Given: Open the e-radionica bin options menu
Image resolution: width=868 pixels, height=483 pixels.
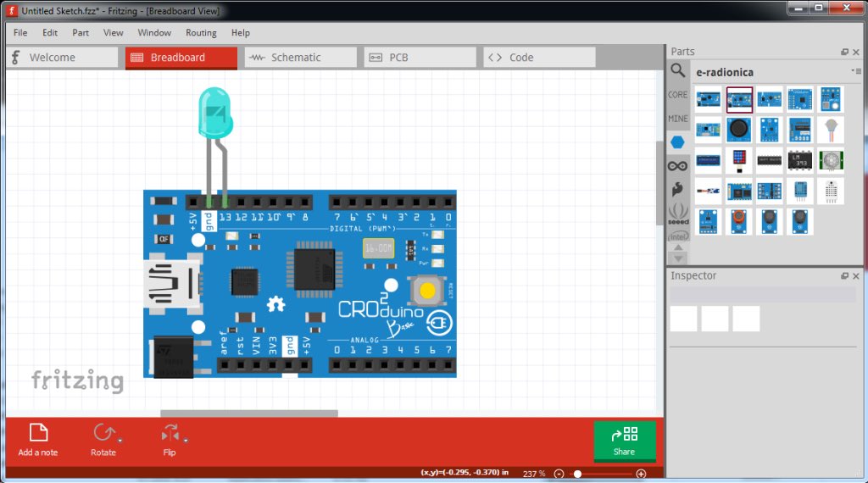Looking at the screenshot, I should [856, 71].
